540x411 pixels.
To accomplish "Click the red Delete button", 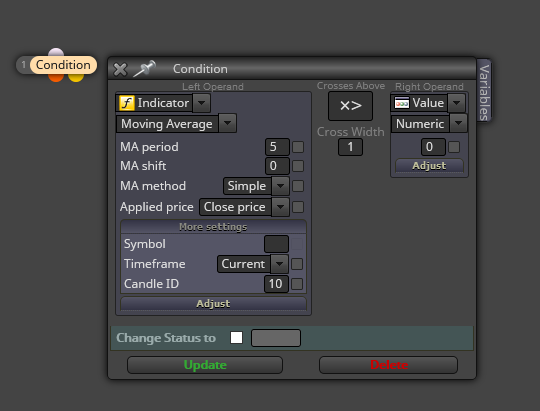I will 388,365.
